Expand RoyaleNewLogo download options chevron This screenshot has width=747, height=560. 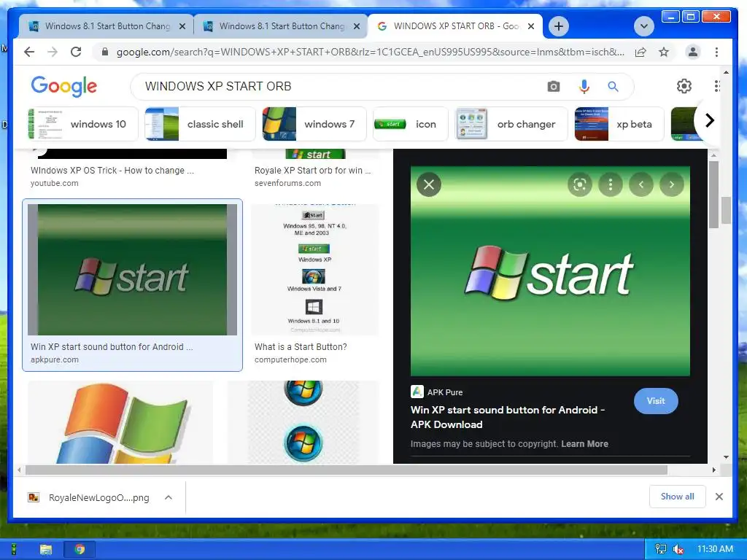point(169,497)
